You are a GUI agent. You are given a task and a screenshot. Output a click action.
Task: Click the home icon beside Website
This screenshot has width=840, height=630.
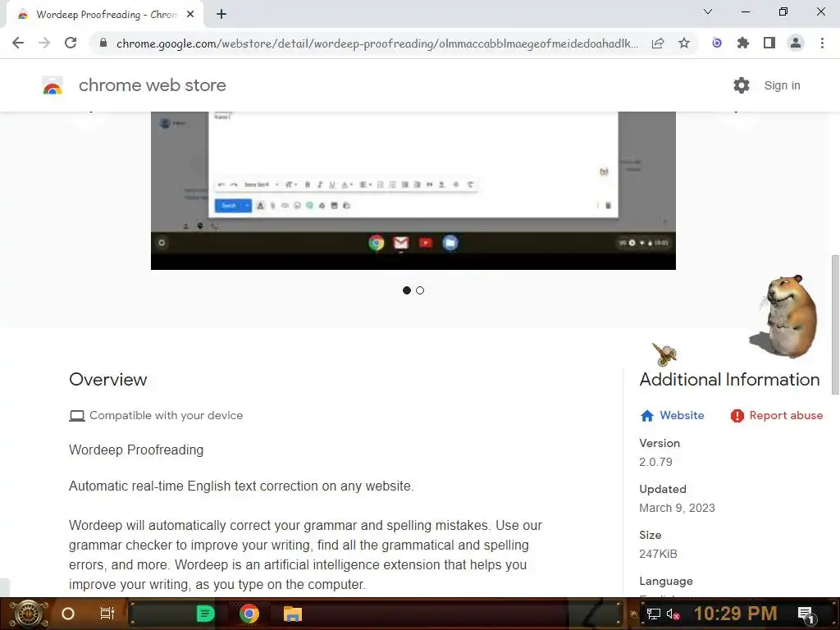pyautogui.click(x=647, y=416)
